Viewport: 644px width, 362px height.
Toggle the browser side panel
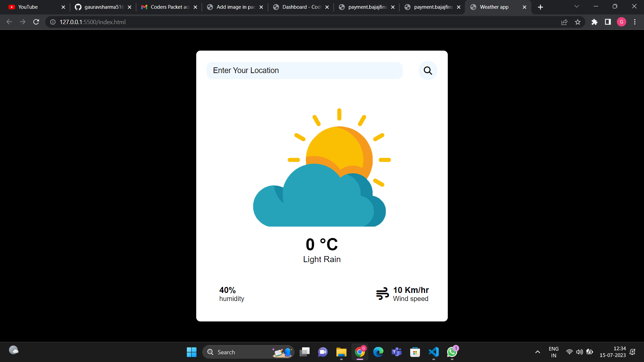(x=608, y=22)
